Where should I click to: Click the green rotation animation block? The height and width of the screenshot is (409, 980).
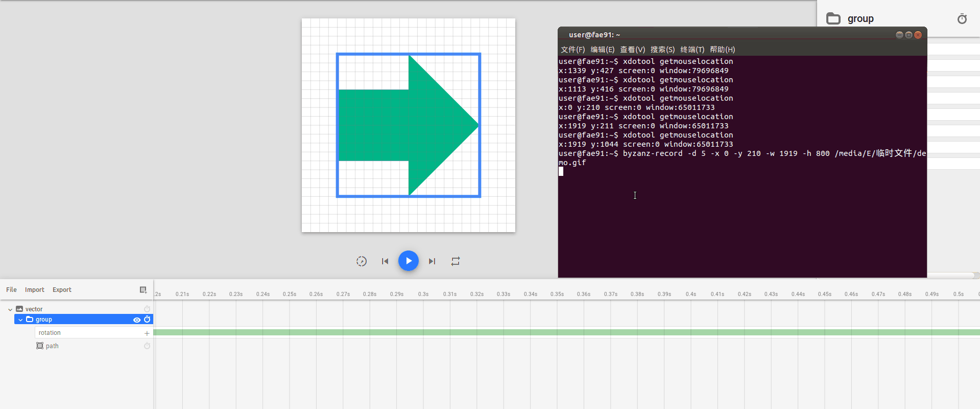click(562, 333)
